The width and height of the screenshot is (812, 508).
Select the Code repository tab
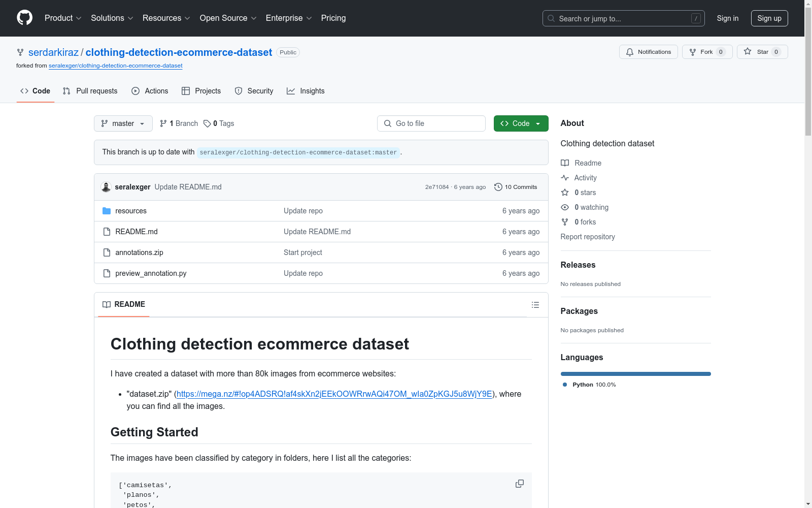(36, 91)
